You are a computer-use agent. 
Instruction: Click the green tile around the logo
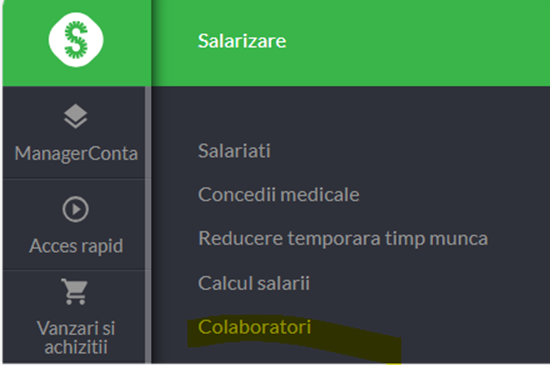[76, 43]
